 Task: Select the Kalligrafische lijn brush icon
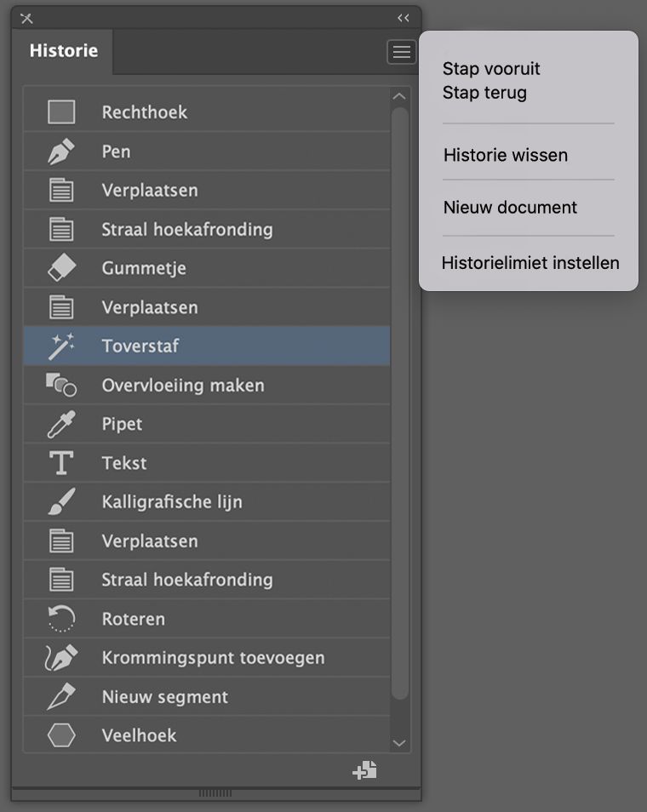coord(61,502)
